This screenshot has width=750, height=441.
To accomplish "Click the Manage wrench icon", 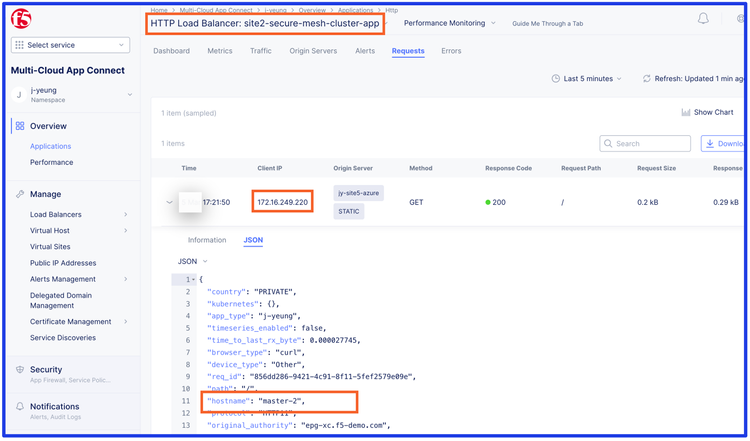I will tap(20, 194).
